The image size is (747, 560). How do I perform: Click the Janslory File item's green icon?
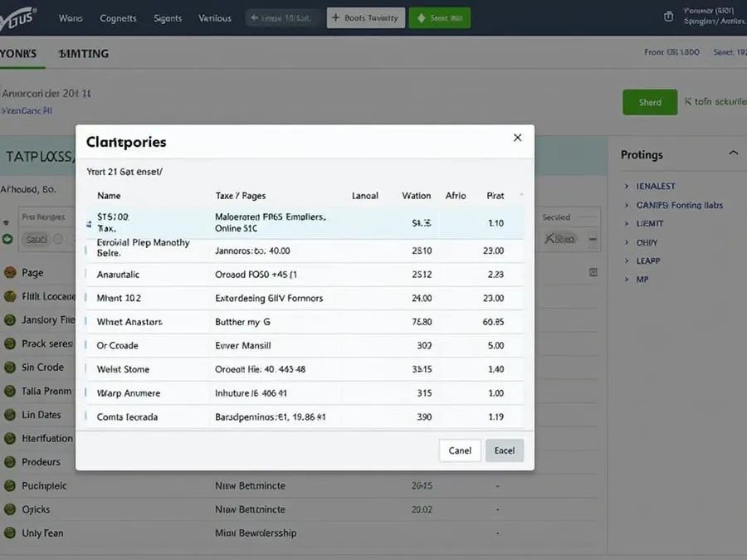[10, 320]
